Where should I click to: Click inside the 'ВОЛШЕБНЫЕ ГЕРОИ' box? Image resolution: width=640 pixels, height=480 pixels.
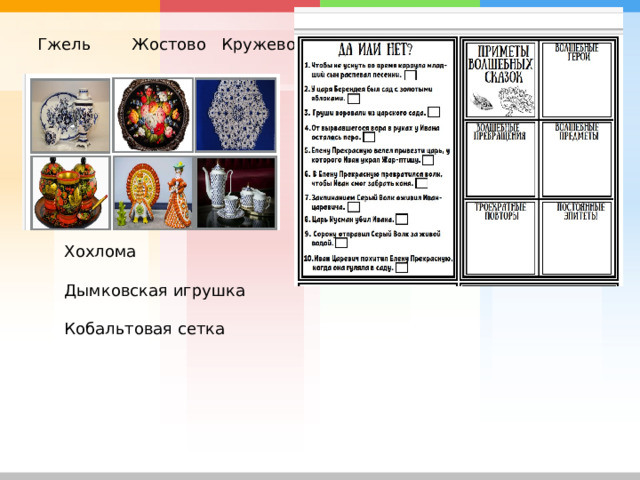click(x=577, y=79)
